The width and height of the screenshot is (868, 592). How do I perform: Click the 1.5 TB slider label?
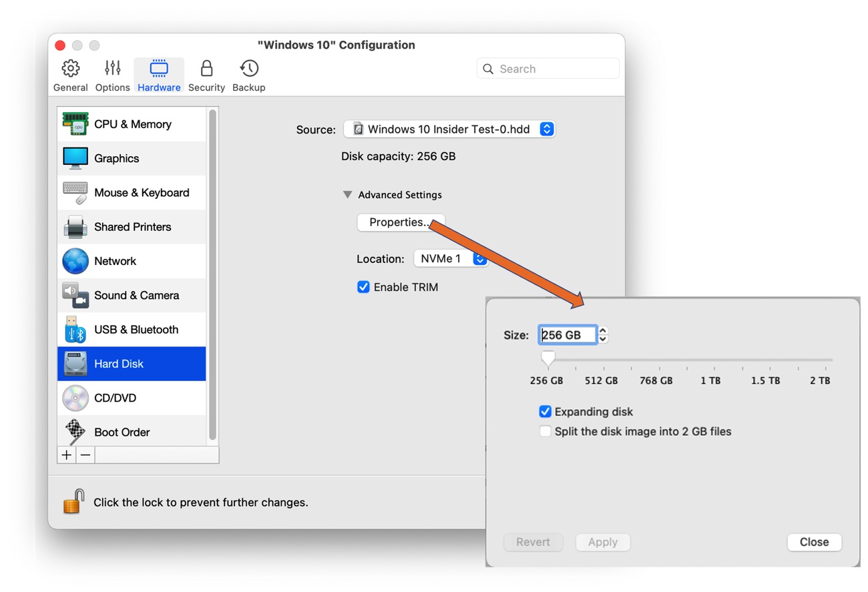click(765, 380)
